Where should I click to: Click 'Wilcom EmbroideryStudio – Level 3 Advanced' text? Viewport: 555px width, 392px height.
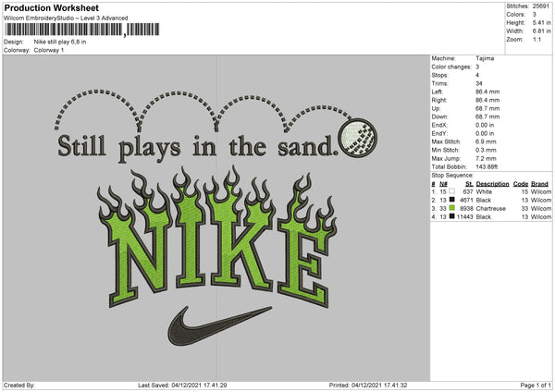(66, 18)
